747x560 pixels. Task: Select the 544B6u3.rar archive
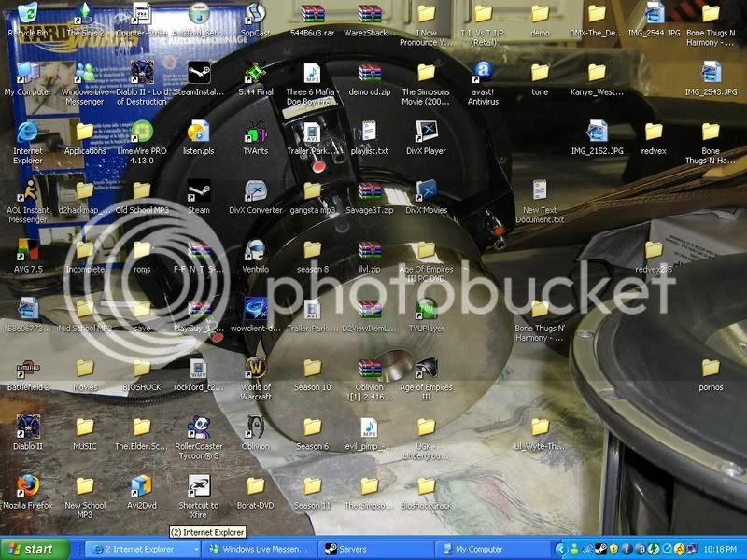point(313,13)
